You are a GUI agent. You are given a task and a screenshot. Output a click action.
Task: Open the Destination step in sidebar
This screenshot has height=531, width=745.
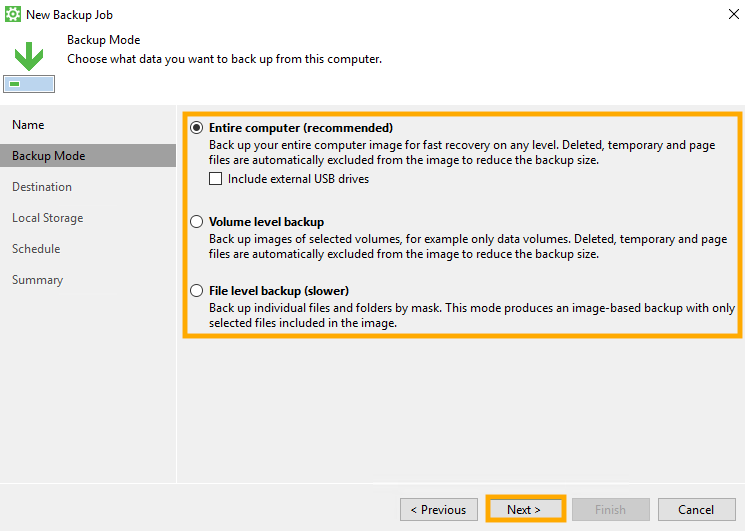42,187
